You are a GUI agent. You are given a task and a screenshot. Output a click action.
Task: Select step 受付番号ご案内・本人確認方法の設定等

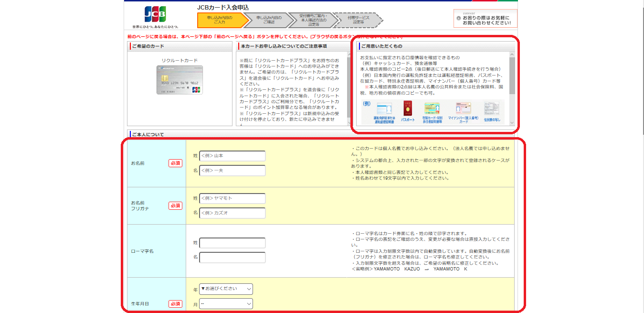[313, 21]
